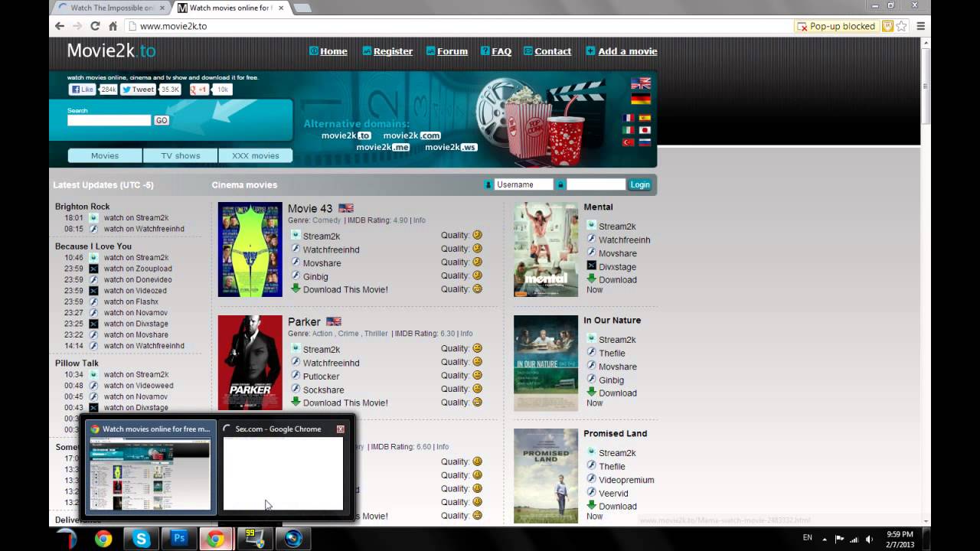Open the Contact menu link
Screen dimensions: 980x551
point(553,51)
